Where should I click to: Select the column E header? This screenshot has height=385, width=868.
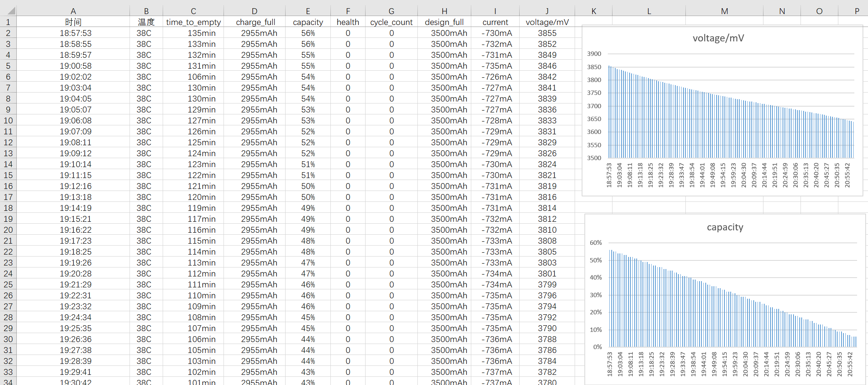tap(308, 11)
